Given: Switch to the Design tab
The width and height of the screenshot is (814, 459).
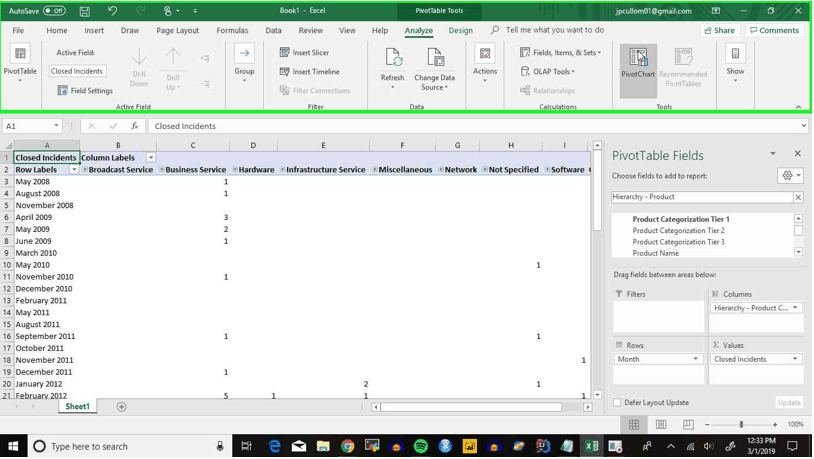Looking at the screenshot, I should [460, 31].
